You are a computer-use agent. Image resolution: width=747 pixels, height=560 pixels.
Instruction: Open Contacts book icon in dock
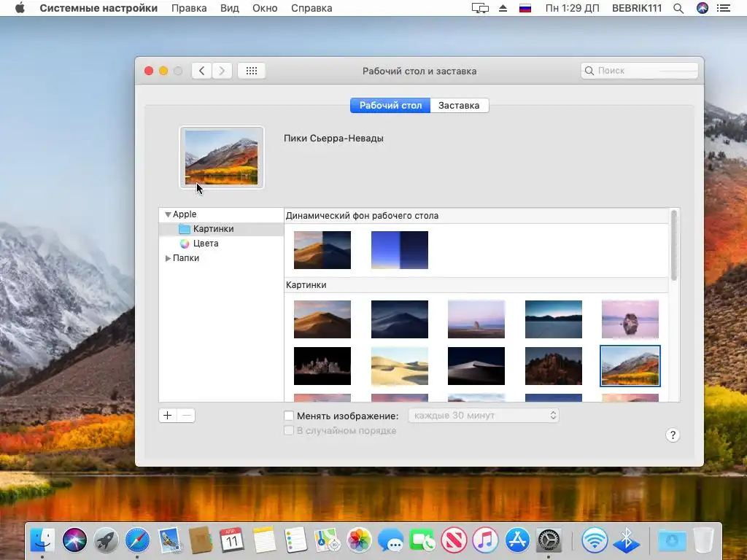click(201, 540)
